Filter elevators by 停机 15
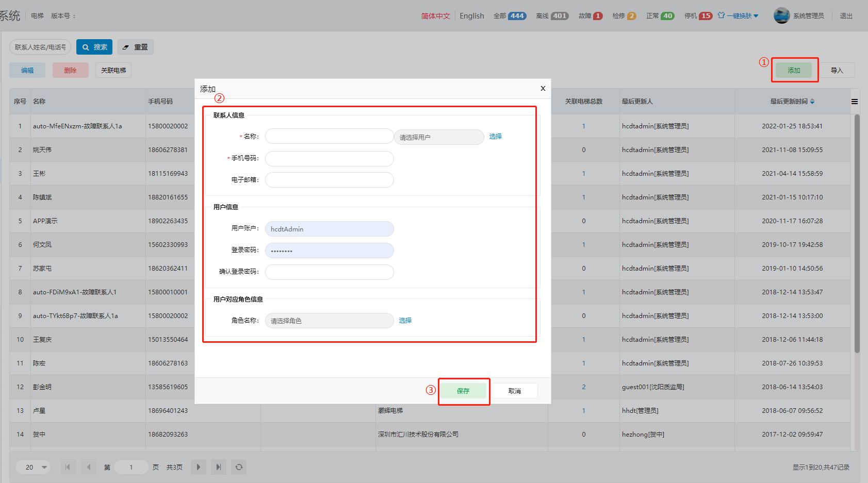The height and width of the screenshot is (483, 868). [x=698, y=16]
